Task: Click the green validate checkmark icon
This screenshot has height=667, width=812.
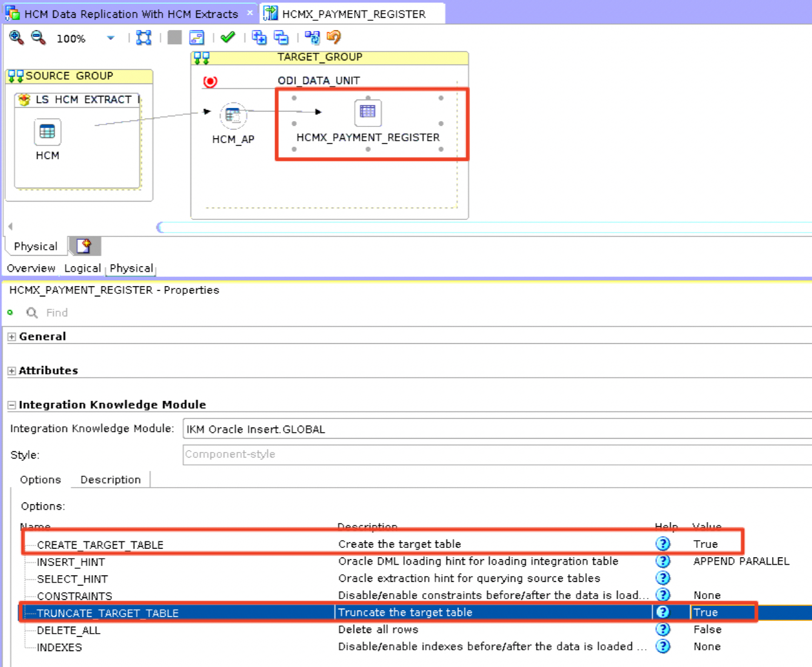Action: [x=228, y=37]
